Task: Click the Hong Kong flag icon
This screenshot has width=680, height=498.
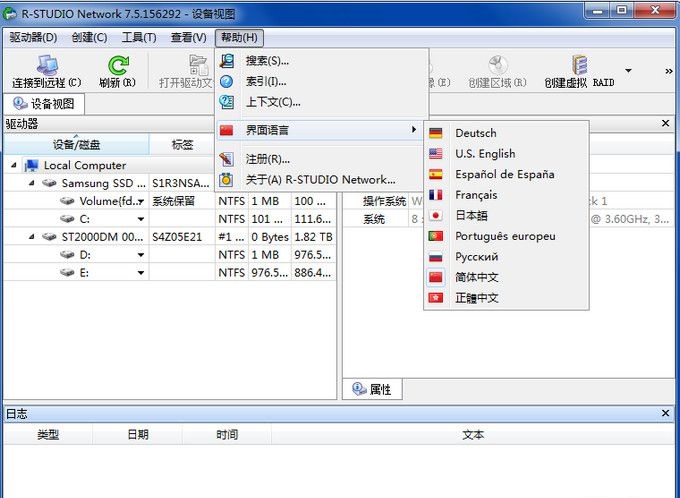Action: pyautogui.click(x=435, y=298)
